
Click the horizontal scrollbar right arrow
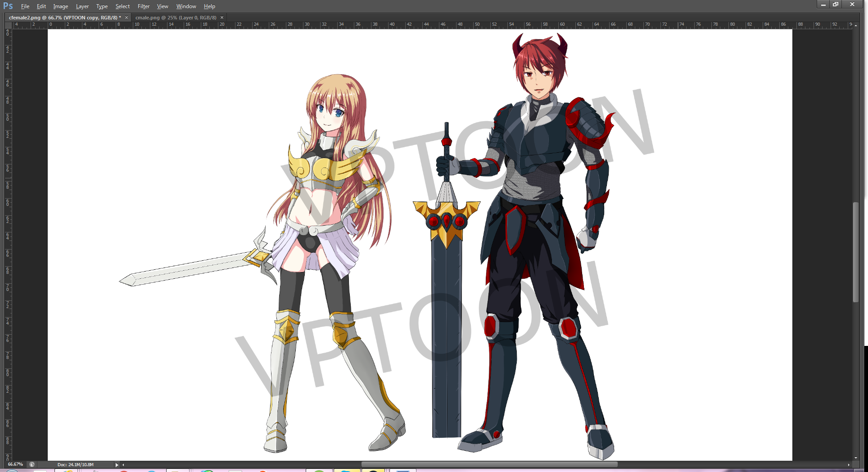pyautogui.click(x=849, y=465)
